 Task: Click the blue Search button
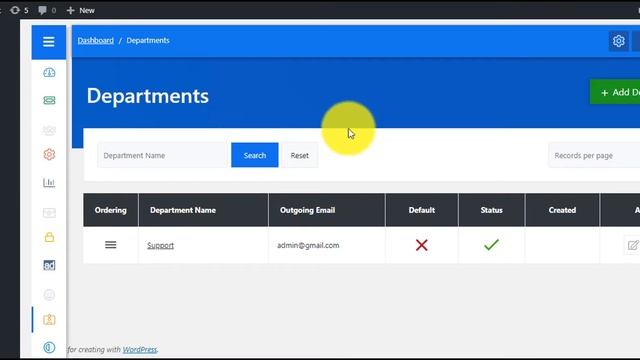click(255, 155)
